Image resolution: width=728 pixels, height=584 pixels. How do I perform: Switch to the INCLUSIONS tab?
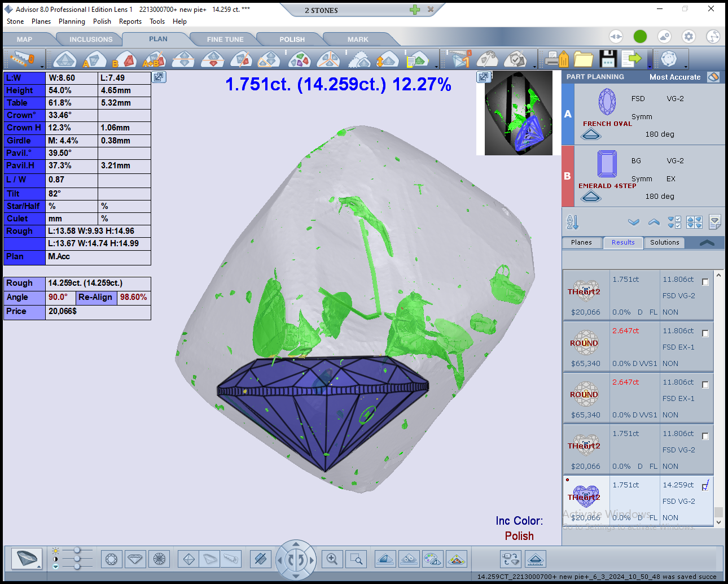pos(91,40)
